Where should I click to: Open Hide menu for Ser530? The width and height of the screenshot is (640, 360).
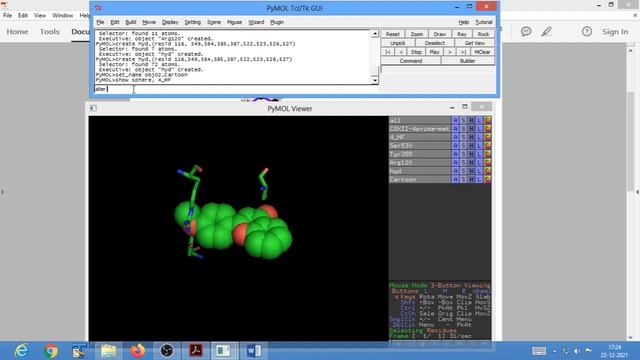(x=471, y=146)
